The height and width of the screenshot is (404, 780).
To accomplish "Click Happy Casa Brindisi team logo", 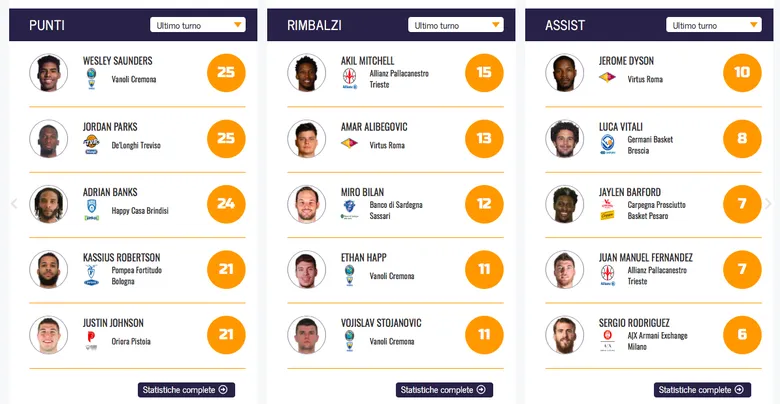I will tap(91, 210).
